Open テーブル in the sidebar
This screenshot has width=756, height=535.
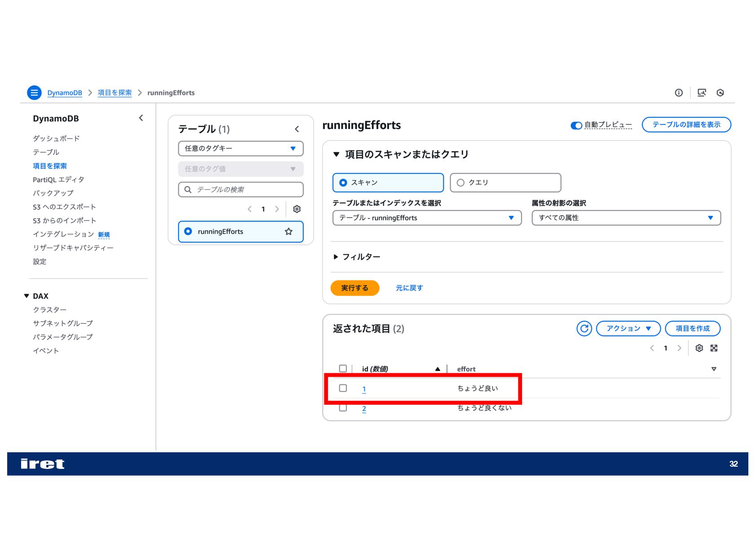(46, 152)
